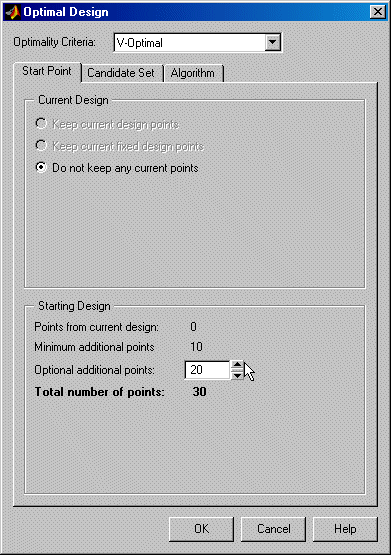Click the Optimal Design title bar text
The width and height of the screenshot is (391, 555).
tap(66, 12)
